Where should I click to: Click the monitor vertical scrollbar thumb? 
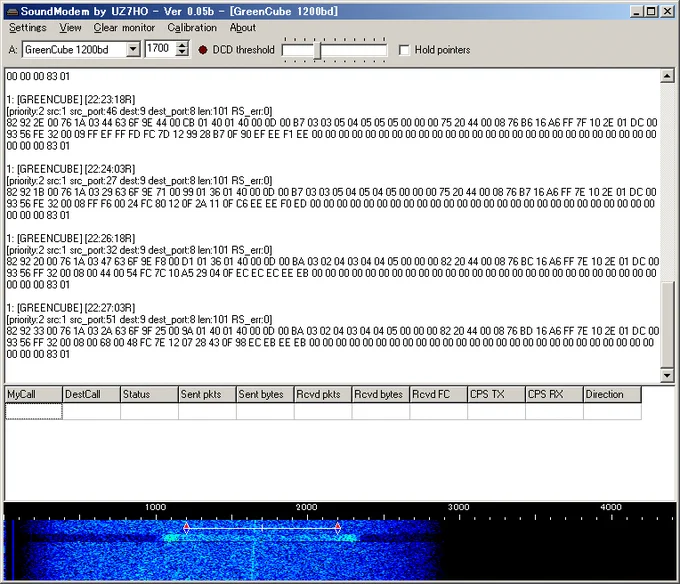click(667, 324)
